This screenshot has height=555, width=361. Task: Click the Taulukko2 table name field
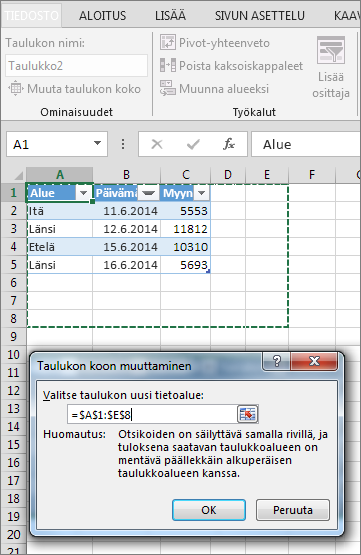tap(76, 66)
